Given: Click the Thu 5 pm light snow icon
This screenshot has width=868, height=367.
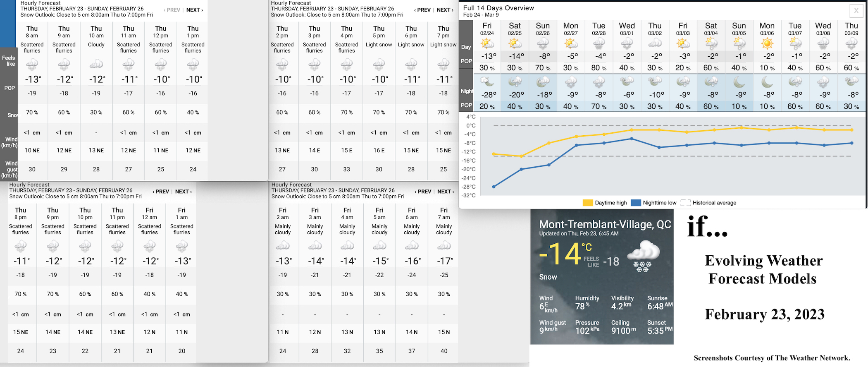Looking at the screenshot, I should [379, 64].
